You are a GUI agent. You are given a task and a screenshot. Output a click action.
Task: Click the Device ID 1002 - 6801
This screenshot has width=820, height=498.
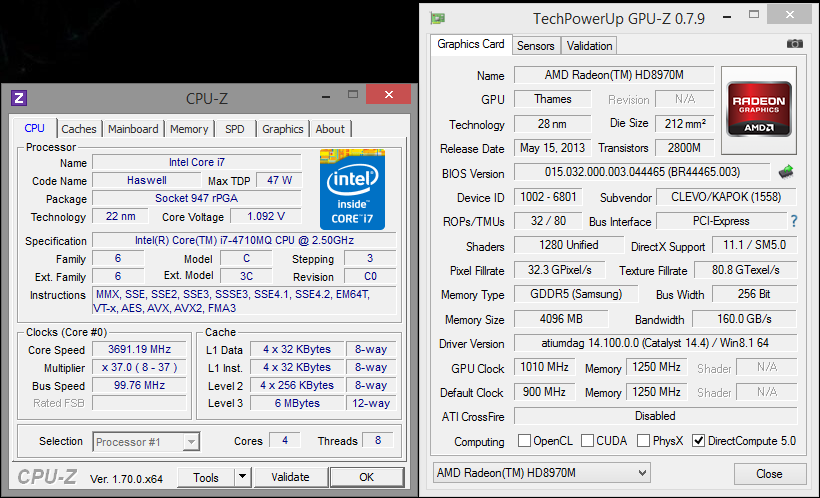(548, 197)
